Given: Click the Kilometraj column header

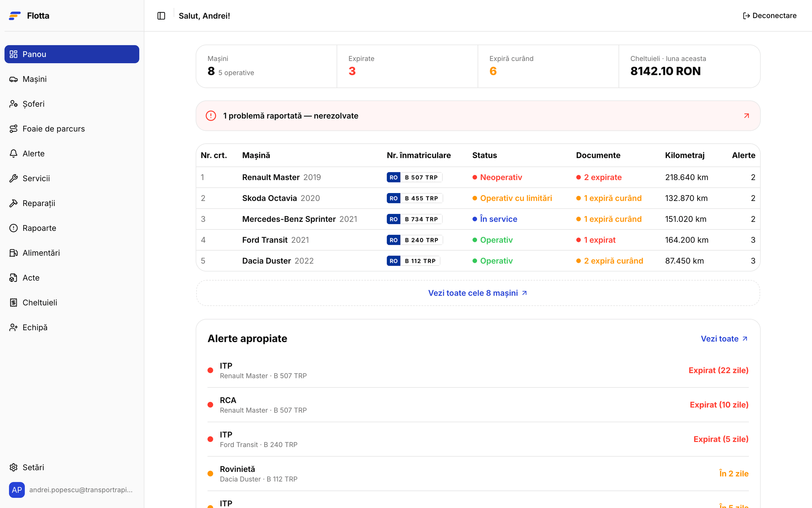Looking at the screenshot, I should pyautogui.click(x=685, y=155).
